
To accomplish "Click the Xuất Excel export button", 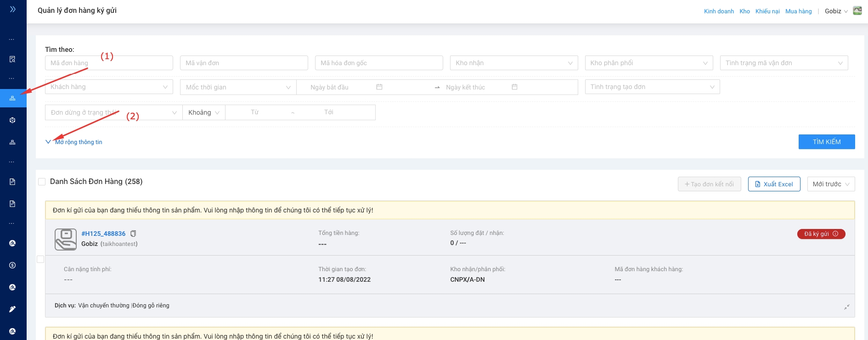I will pyautogui.click(x=774, y=184).
